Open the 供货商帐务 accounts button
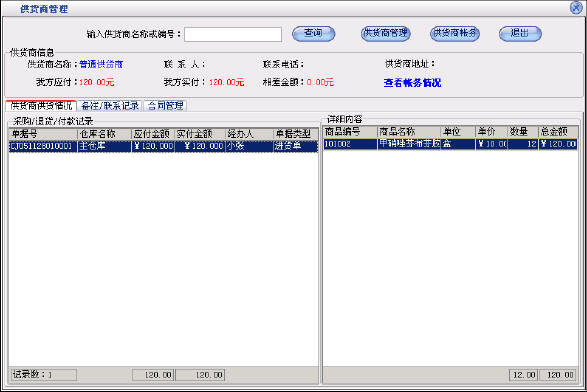 click(455, 34)
